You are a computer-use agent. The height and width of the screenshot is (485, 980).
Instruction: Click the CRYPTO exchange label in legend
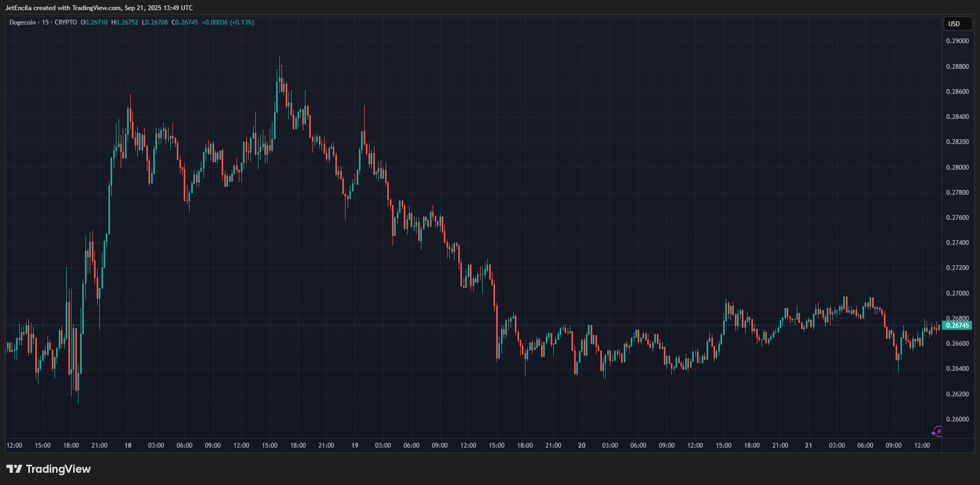[66, 22]
